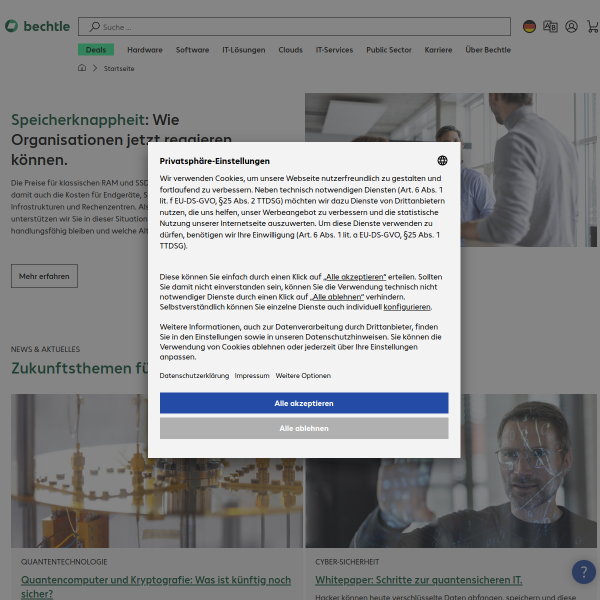Viewport: 600px width, 600px height.
Task: Click into the Suche search field
Action: point(294,26)
